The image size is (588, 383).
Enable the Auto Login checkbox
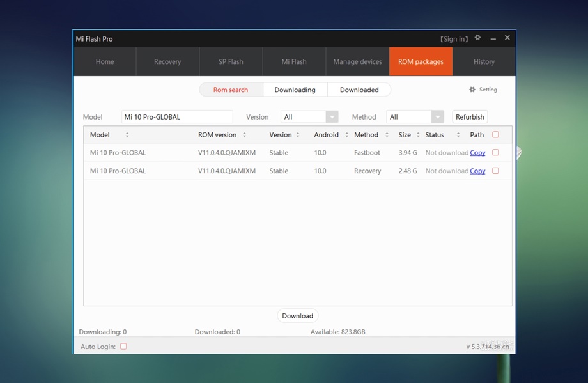click(x=123, y=347)
